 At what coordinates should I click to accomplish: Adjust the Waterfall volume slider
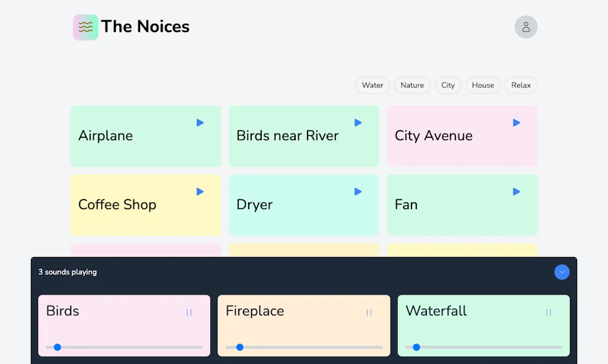click(417, 347)
